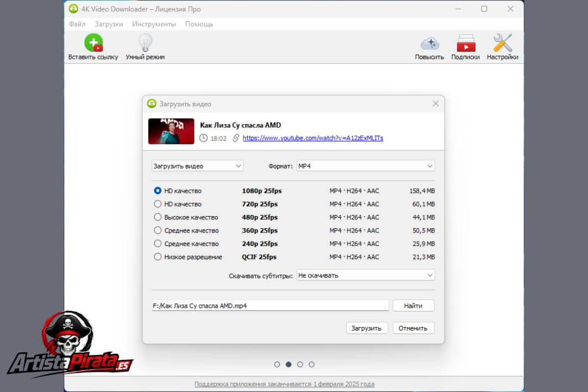Expand the Скачивать субтитры dropdown
588x392 pixels.
point(366,275)
